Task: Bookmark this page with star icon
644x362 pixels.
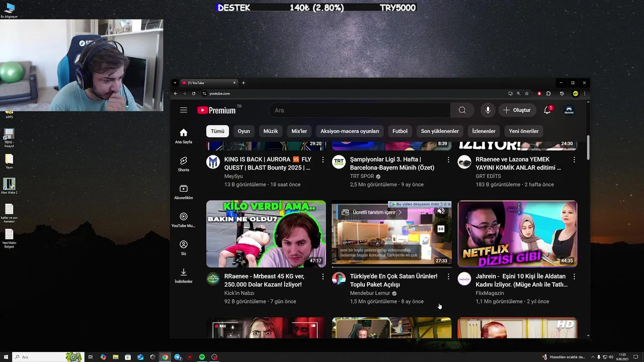Action: coord(527,94)
